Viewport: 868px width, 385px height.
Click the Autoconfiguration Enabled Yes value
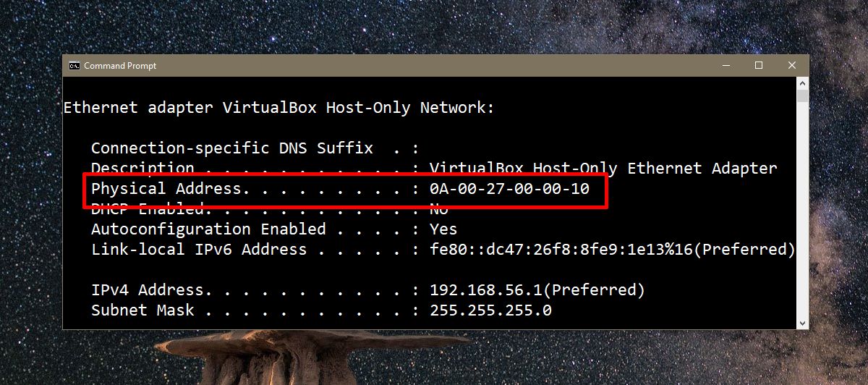[x=443, y=229]
